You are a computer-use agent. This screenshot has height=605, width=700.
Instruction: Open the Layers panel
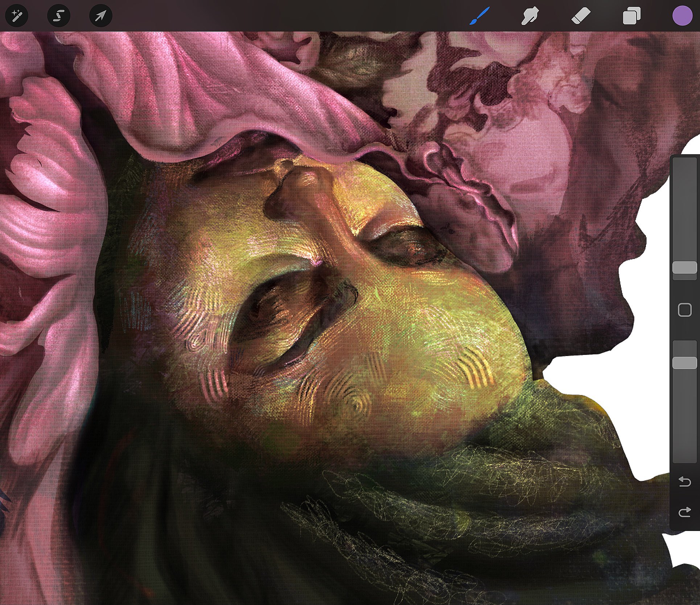point(631,16)
